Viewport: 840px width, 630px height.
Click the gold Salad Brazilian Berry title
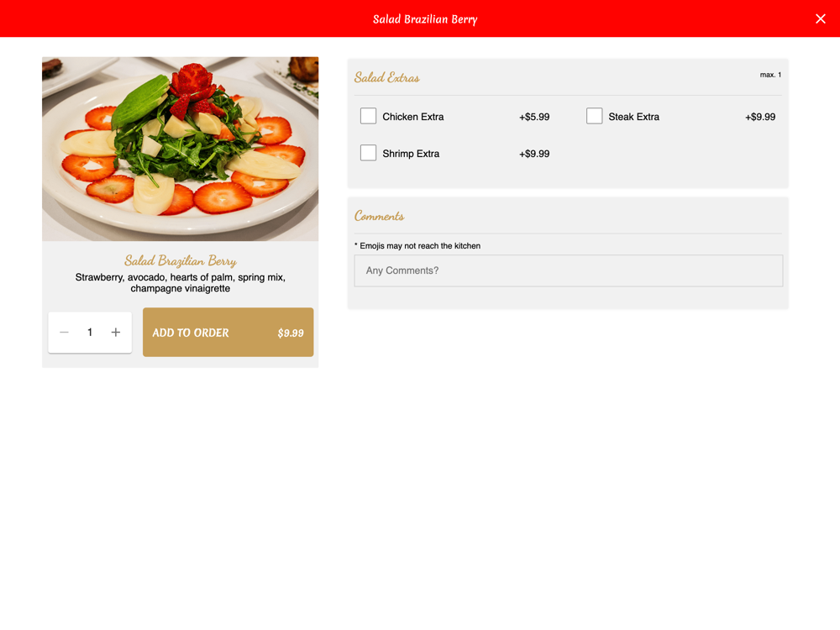tap(181, 261)
